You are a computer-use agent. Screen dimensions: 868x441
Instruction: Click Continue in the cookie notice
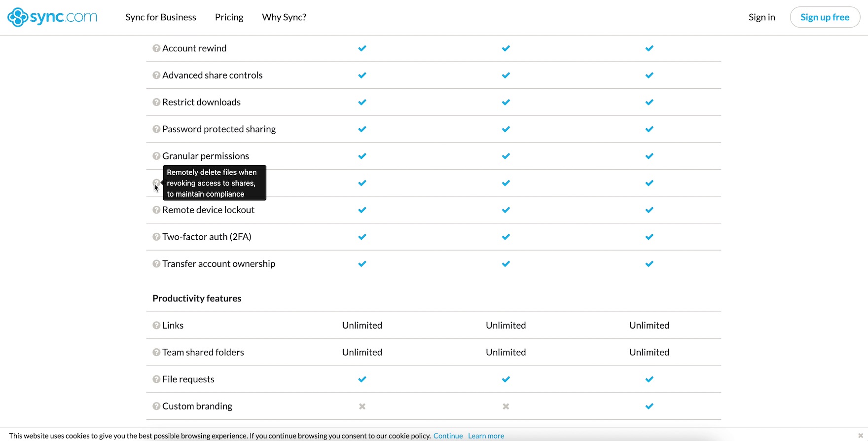(x=448, y=436)
